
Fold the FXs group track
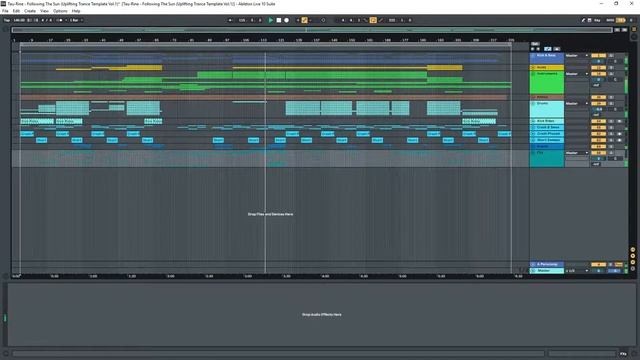(x=533, y=153)
